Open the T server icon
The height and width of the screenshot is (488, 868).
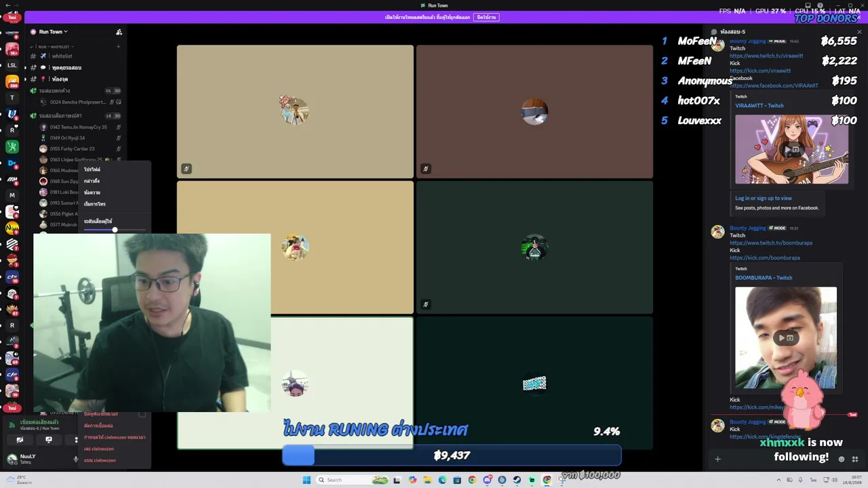pyautogui.click(x=12, y=98)
